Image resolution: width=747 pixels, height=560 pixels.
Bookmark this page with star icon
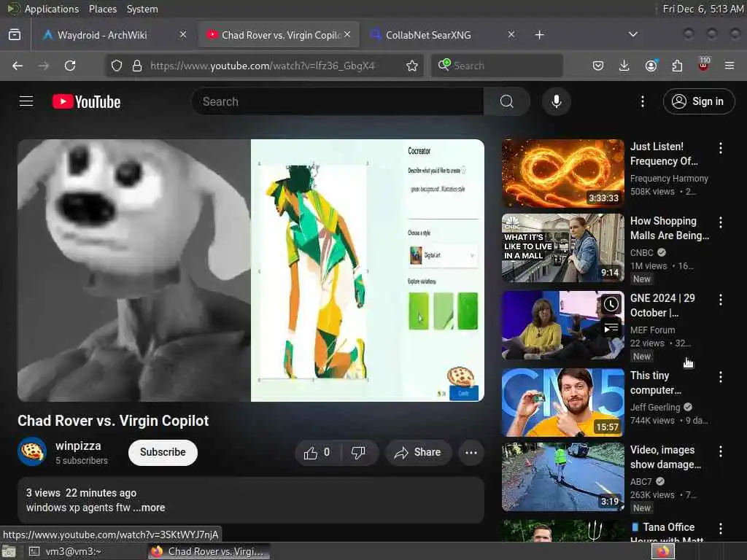coord(412,66)
